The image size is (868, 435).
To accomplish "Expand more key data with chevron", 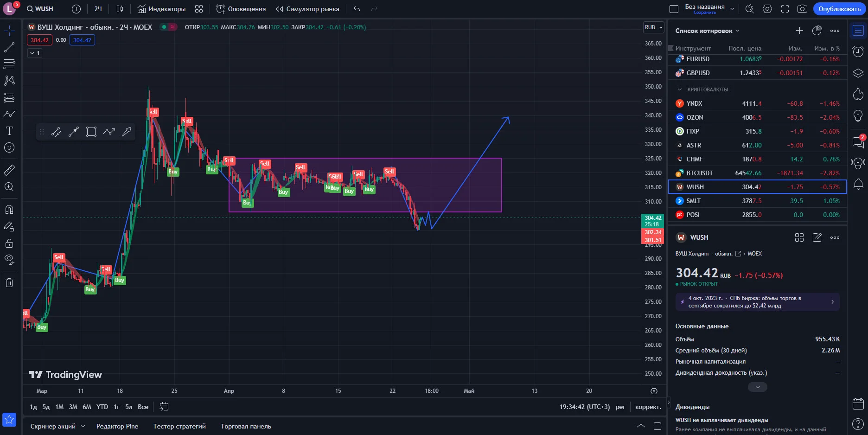I will pos(758,387).
